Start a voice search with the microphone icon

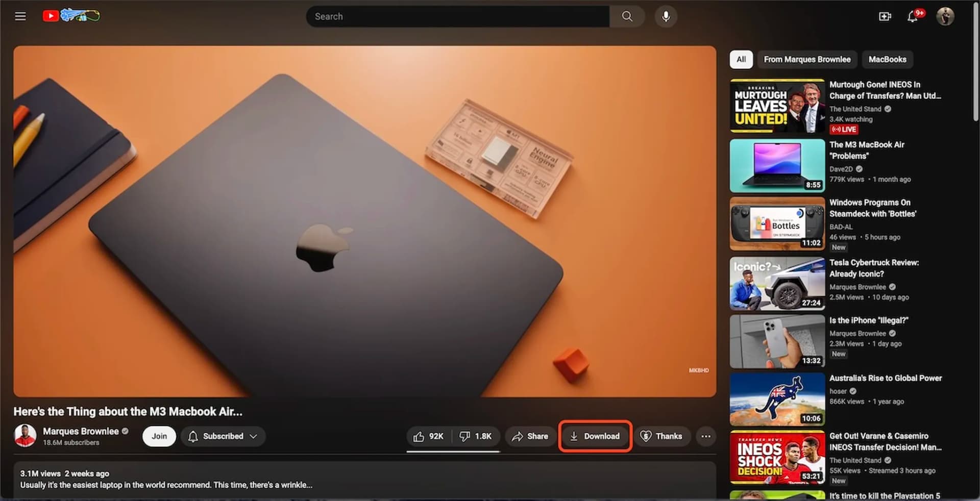(665, 16)
